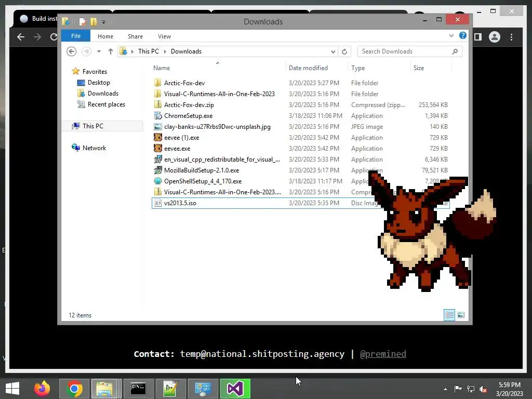Select en_visual_cpp_redistributable file
This screenshot has width=532, height=399.
click(x=301, y=159)
